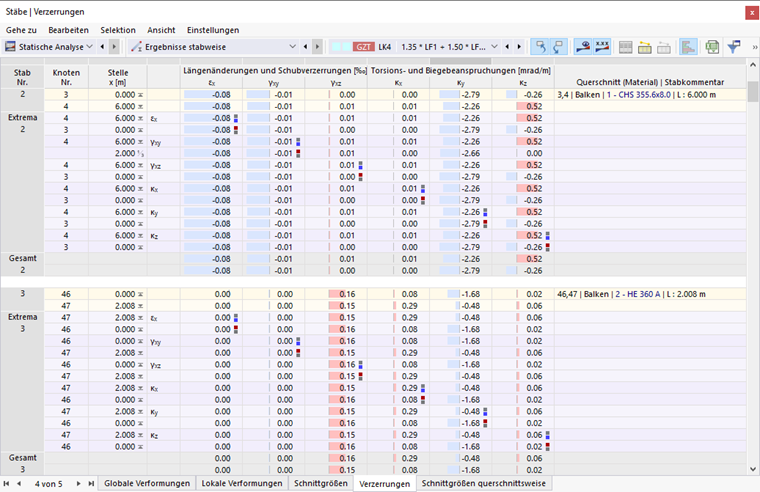The height and width of the screenshot is (492, 760).
Task: Click the -2.66 κy value cell
Action: (461, 153)
